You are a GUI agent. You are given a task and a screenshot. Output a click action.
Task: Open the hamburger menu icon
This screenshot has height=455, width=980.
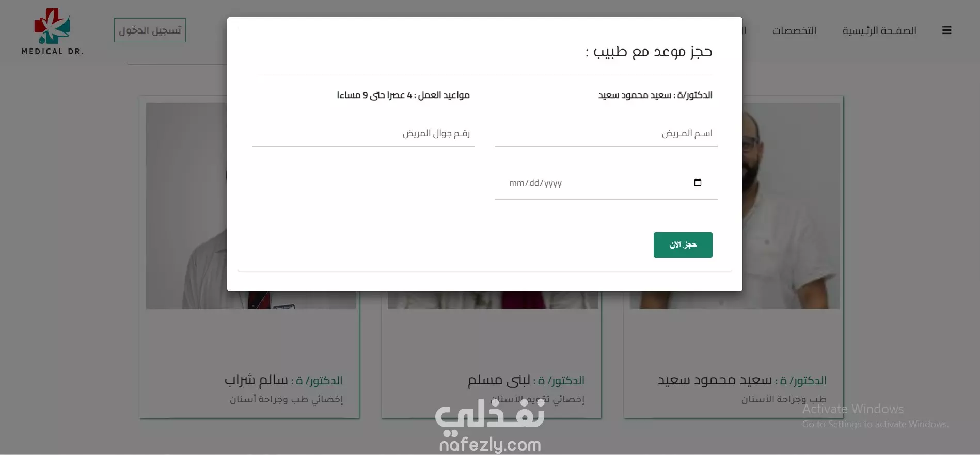tap(946, 30)
